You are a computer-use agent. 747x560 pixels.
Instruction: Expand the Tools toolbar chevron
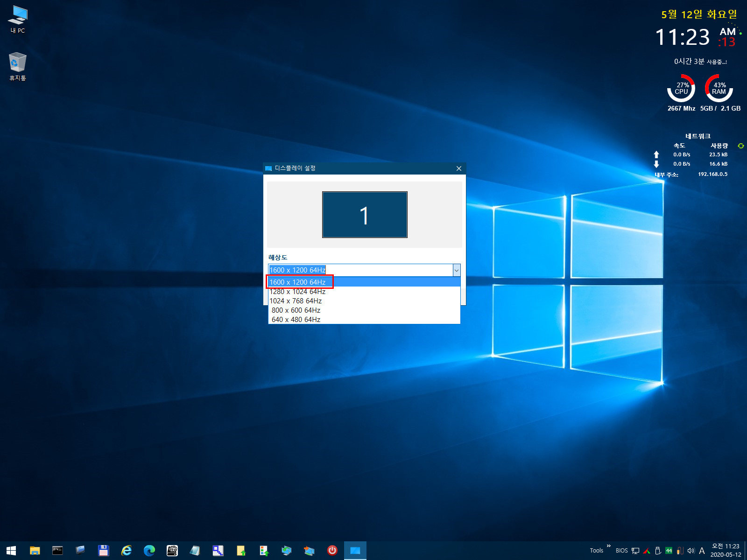pyautogui.click(x=609, y=546)
